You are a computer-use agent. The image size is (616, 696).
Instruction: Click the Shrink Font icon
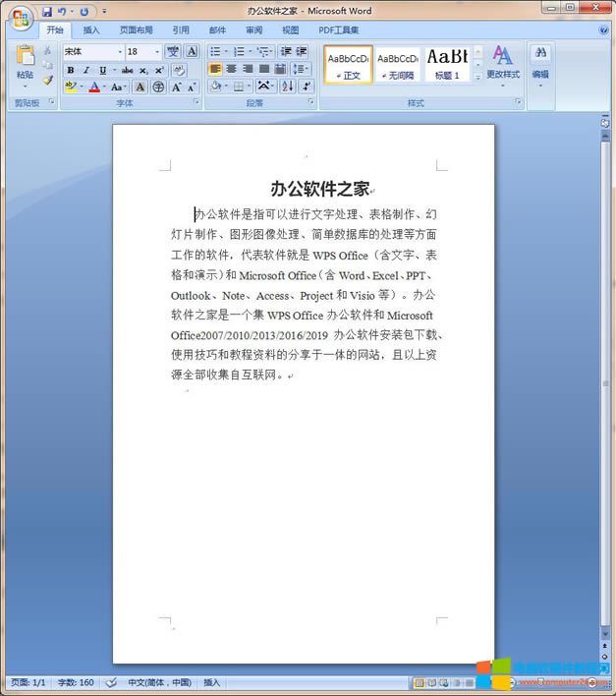(x=192, y=87)
